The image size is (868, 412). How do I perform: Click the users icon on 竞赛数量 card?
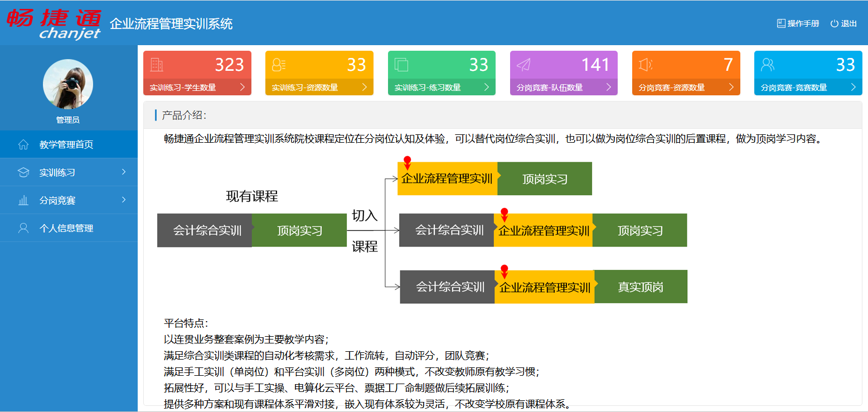click(768, 65)
